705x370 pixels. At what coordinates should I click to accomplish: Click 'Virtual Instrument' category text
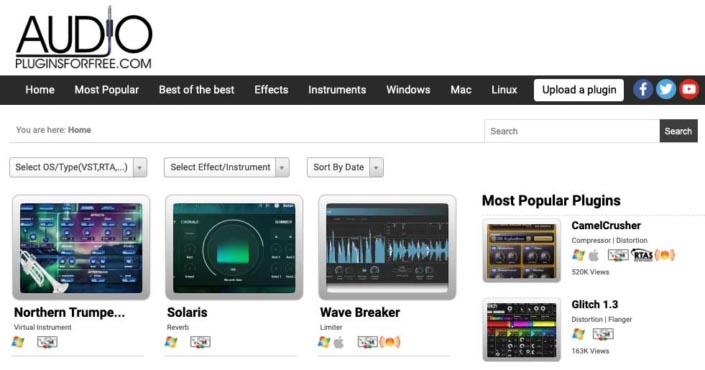tap(43, 327)
